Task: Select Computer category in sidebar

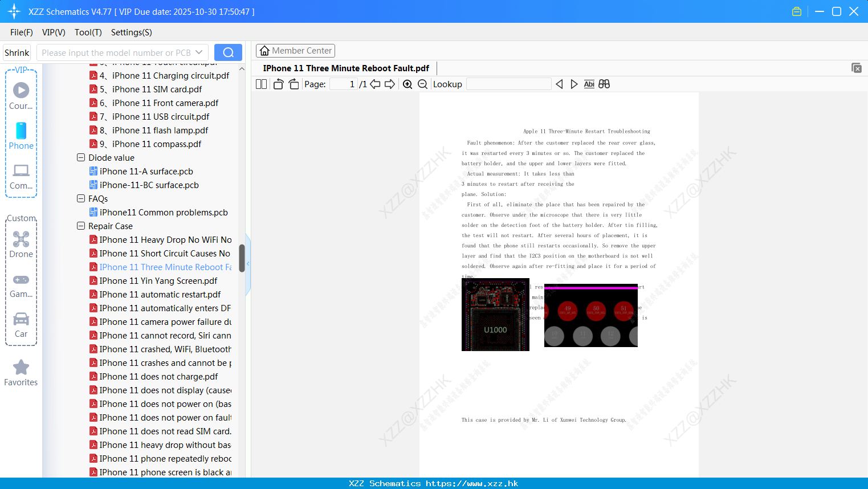Action: (21, 177)
